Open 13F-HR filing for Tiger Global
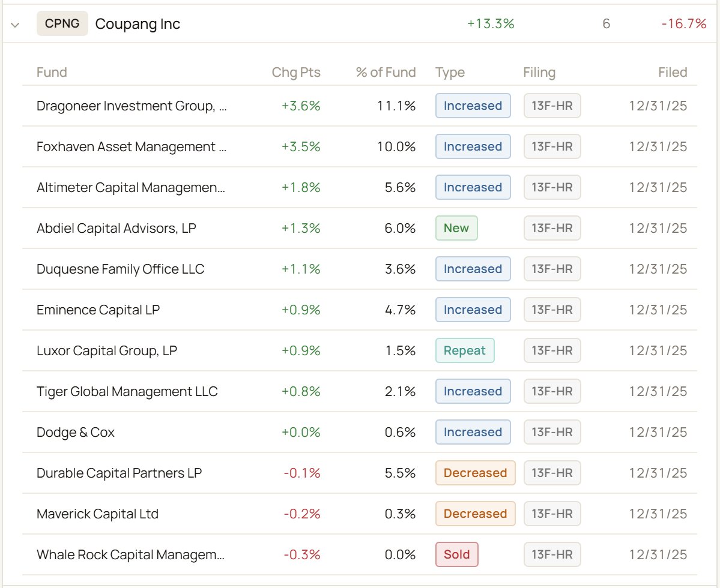The width and height of the screenshot is (720, 588). pos(552,391)
